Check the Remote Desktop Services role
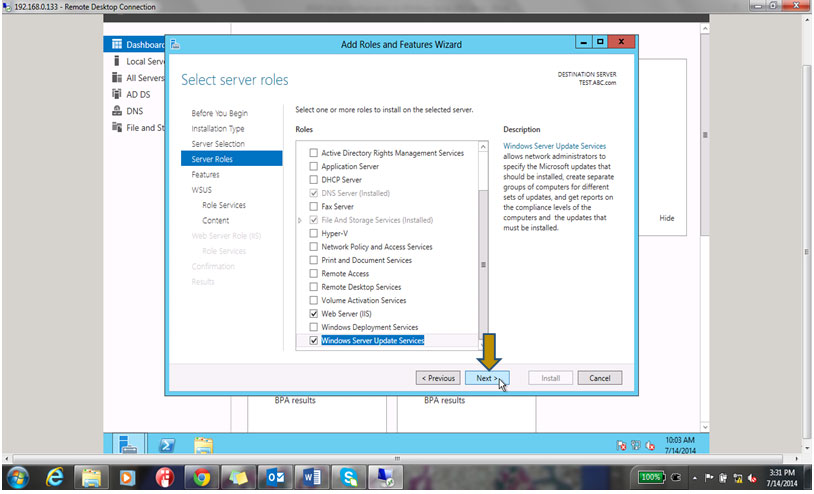Screen dimensions: 814x494 tap(314, 287)
